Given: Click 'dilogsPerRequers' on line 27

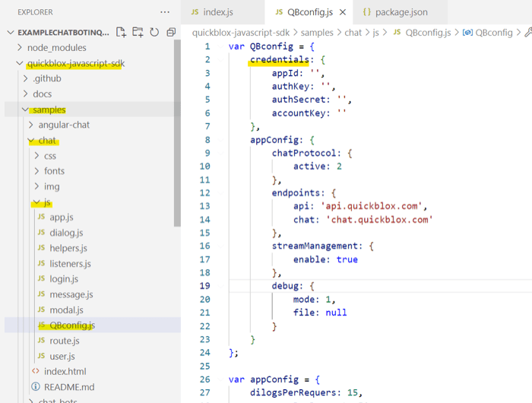Looking at the screenshot, I should 293,393.
